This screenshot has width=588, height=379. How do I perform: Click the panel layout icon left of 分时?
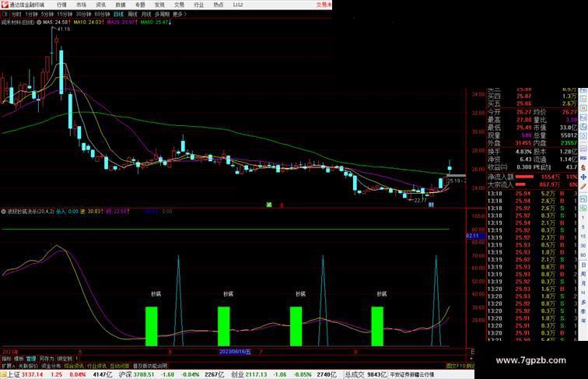5,14
